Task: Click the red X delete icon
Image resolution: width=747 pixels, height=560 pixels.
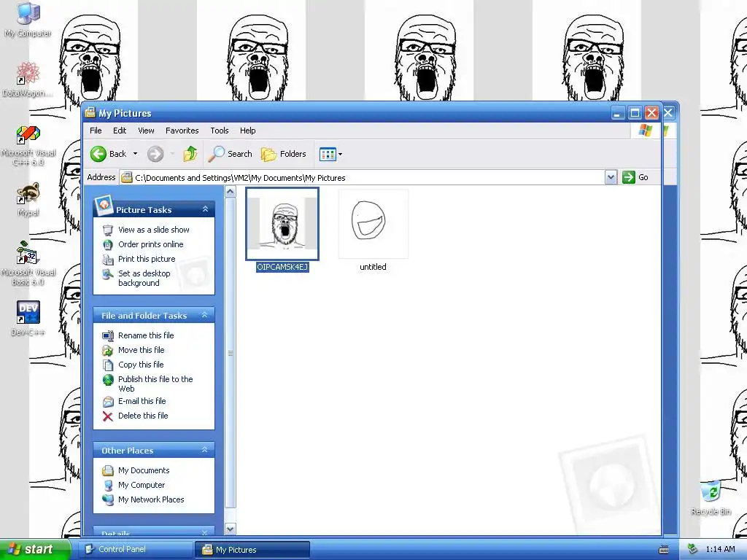Action: (x=108, y=416)
